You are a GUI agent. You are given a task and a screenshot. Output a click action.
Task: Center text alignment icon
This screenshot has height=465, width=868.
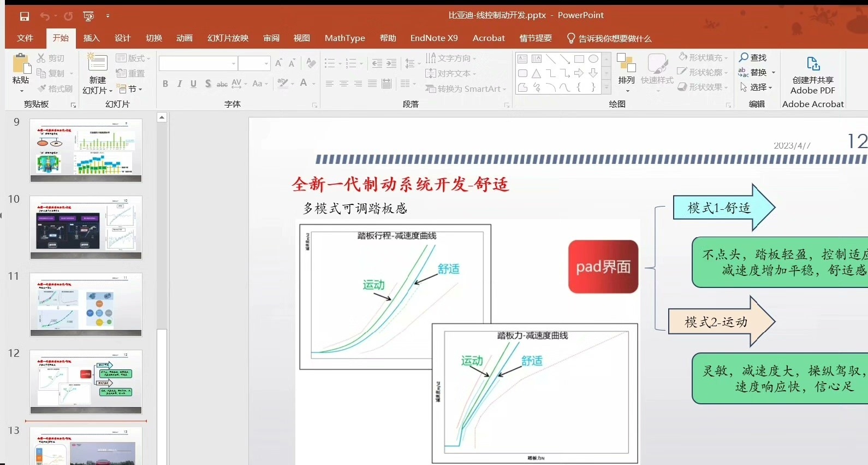pos(344,84)
